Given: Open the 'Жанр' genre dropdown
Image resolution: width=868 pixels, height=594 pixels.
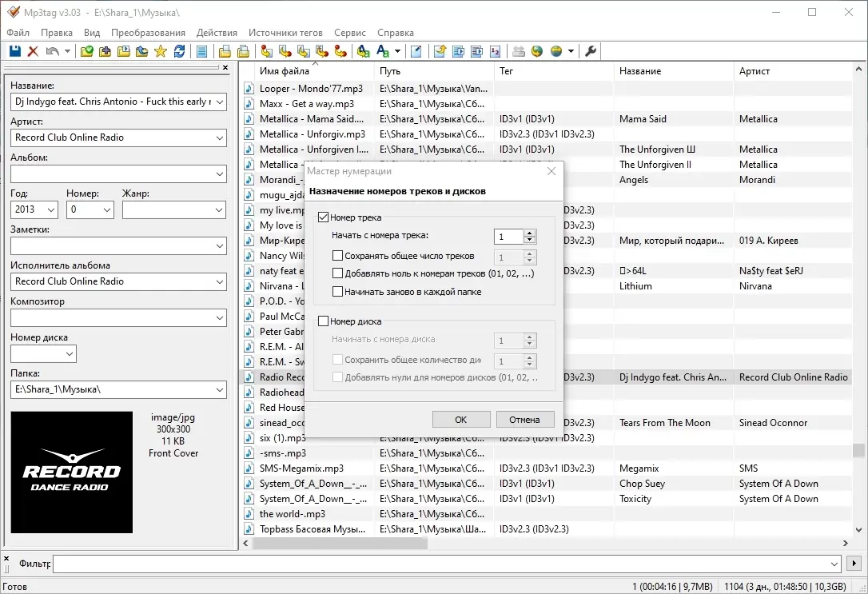Looking at the screenshot, I should pyautogui.click(x=220, y=209).
